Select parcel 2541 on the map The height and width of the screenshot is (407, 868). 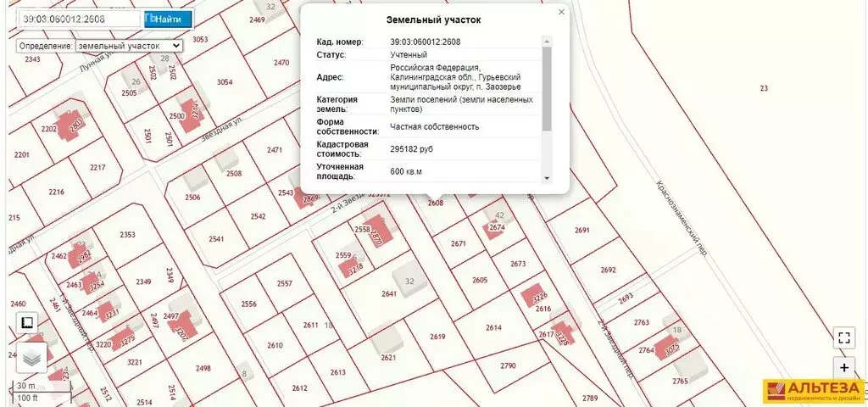tap(216, 239)
